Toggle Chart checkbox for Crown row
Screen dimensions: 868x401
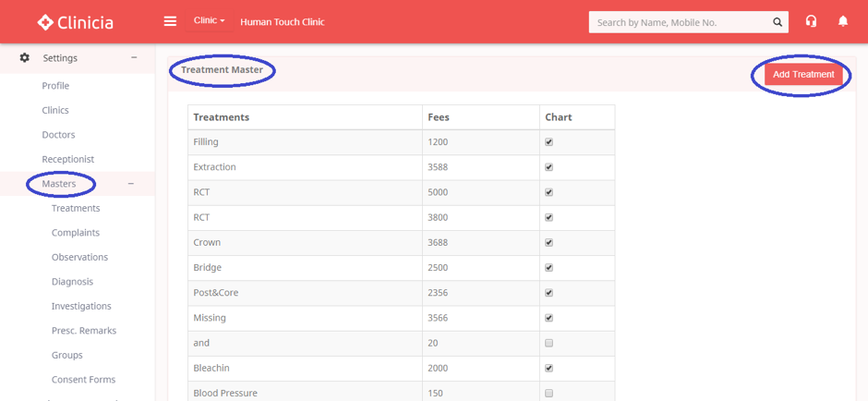[549, 243]
